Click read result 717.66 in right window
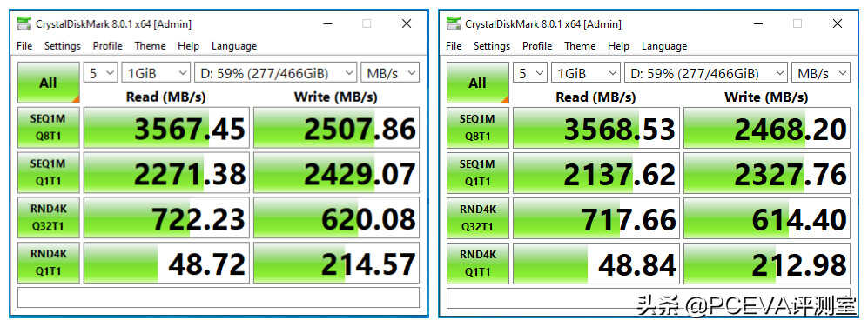Image resolution: width=868 pixels, height=327 pixels. pyautogui.click(x=596, y=217)
